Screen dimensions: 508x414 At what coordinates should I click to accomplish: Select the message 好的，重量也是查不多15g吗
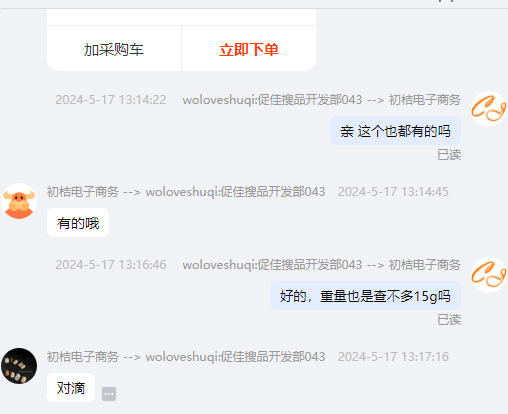click(x=365, y=296)
